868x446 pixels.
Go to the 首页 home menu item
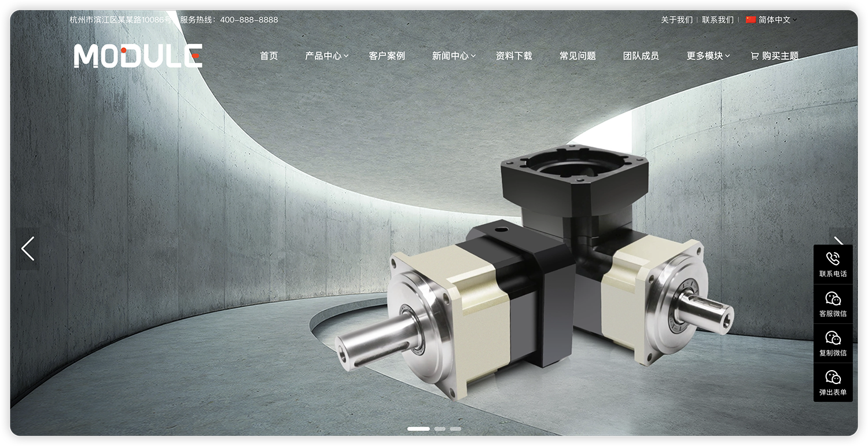(269, 56)
